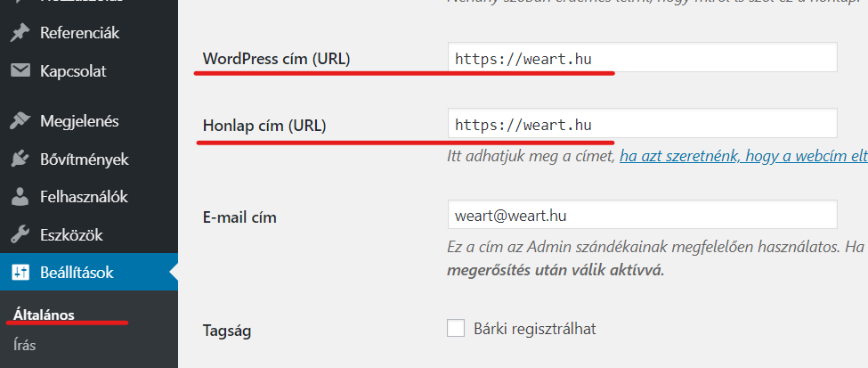Screen dimensions: 868x368
Task: Focus the Honlap cím URL field
Action: click(642, 124)
